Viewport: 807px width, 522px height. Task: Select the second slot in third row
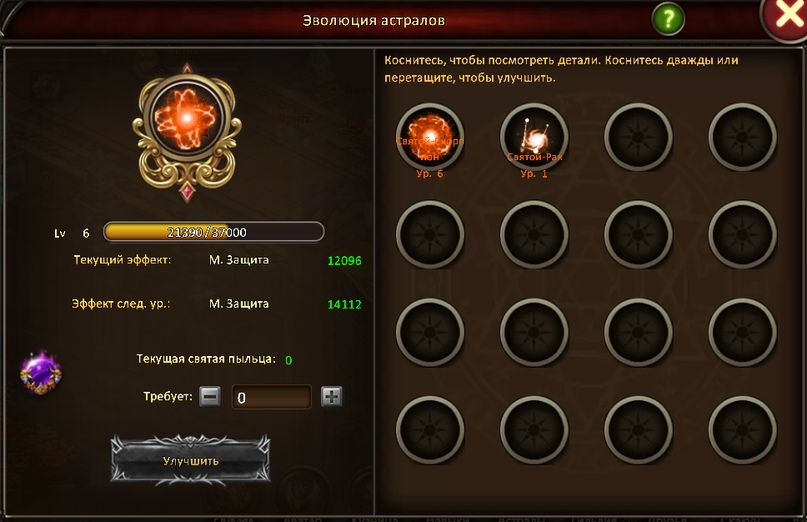534,333
